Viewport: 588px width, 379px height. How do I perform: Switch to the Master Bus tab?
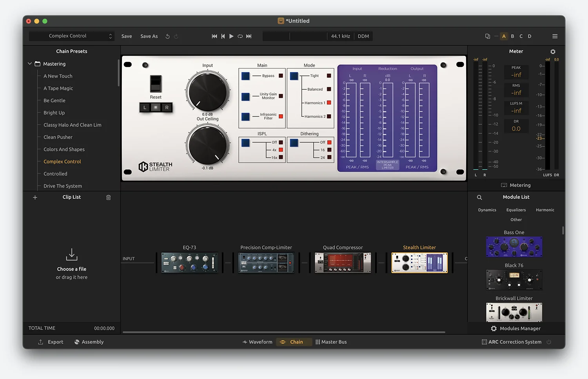(x=331, y=342)
